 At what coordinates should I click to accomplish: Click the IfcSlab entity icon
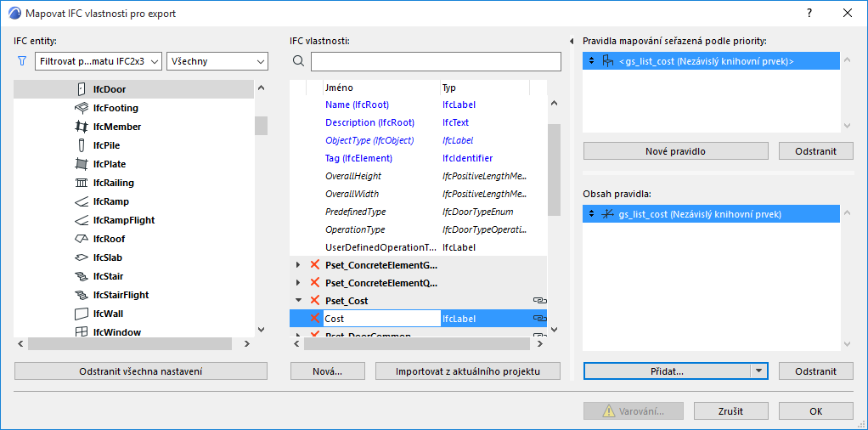[x=82, y=257]
